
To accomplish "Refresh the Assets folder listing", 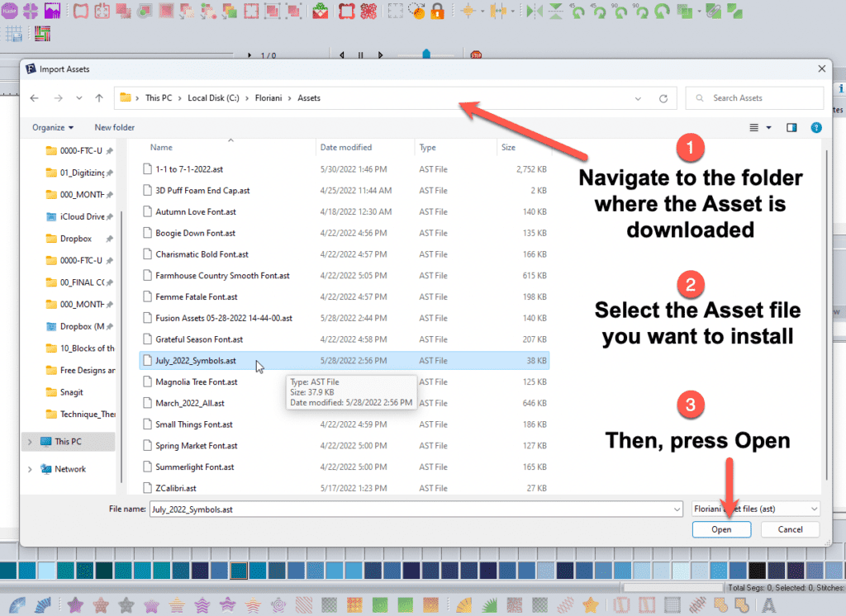I will point(663,98).
